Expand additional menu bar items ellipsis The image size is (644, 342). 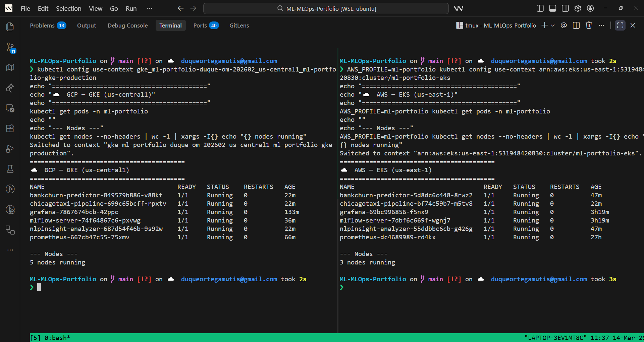pos(150,8)
